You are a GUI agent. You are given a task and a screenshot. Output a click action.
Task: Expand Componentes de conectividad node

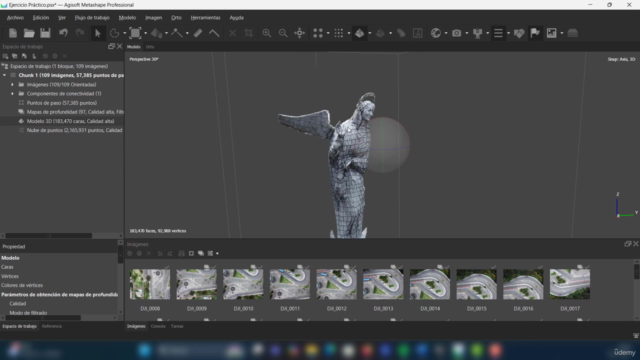click(x=12, y=93)
